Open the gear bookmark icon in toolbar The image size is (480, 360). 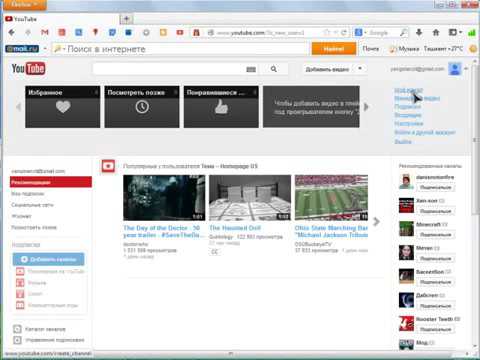[x=146, y=33]
